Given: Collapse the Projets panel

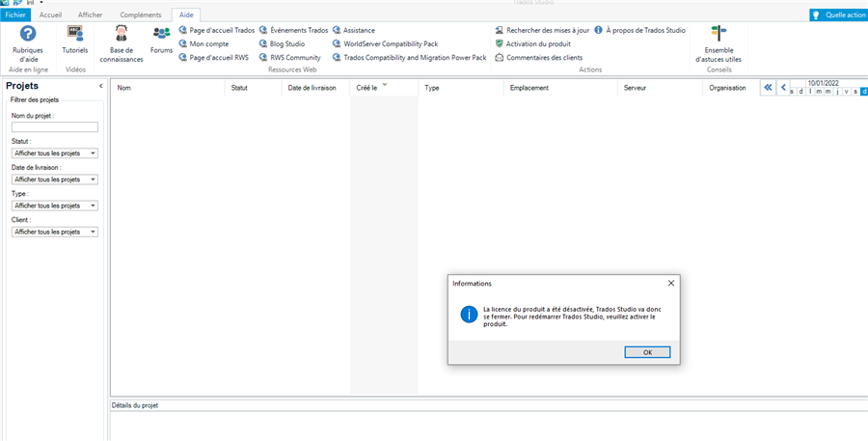Looking at the screenshot, I should (100, 86).
